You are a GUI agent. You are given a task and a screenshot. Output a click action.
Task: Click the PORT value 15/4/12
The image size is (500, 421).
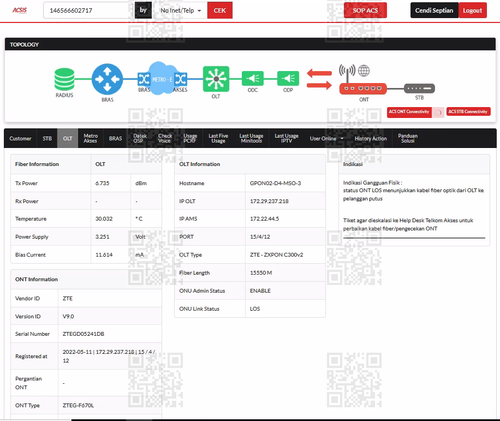pyautogui.click(x=260, y=237)
